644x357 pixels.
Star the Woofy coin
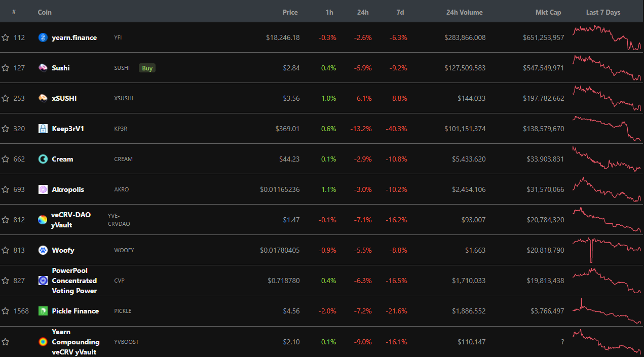point(5,250)
